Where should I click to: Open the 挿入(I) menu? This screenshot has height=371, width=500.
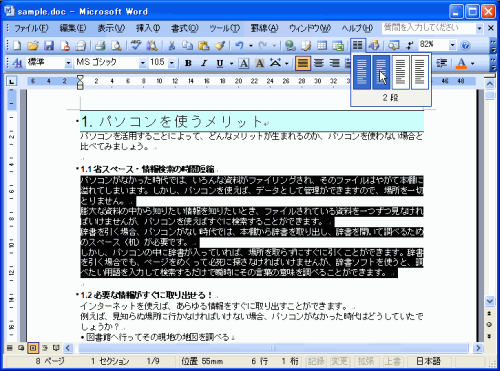148,29
